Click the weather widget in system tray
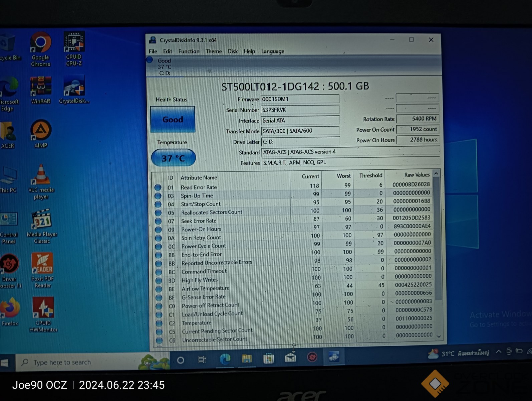This screenshot has height=401, width=532. click(x=459, y=353)
